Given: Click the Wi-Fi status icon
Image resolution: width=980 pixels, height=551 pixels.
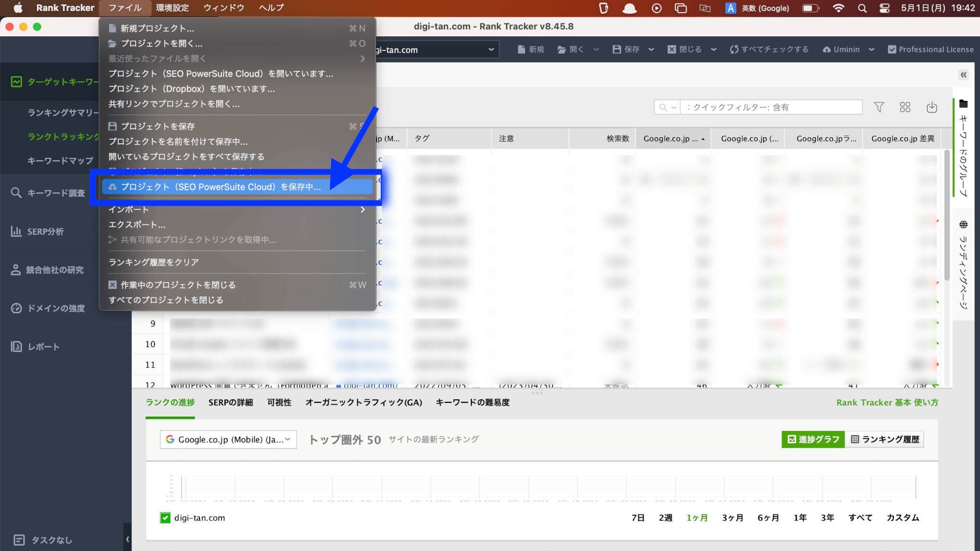Looking at the screenshot, I should pos(838,8).
